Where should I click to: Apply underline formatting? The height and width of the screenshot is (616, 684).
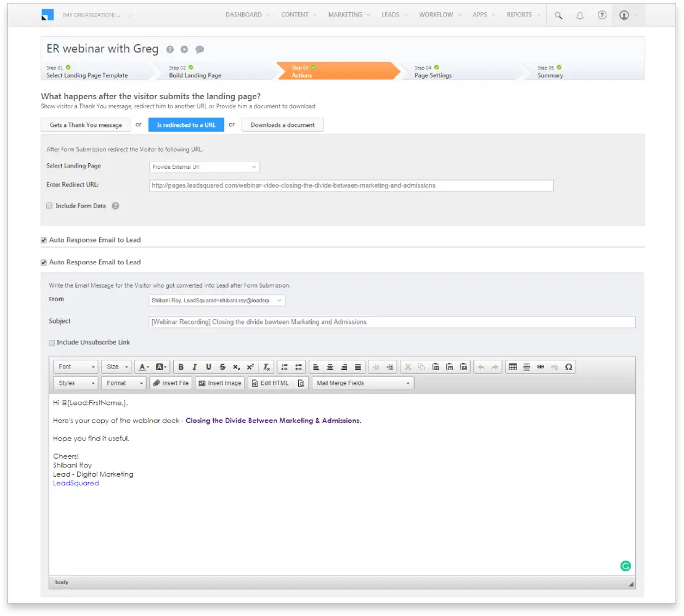pos(208,367)
